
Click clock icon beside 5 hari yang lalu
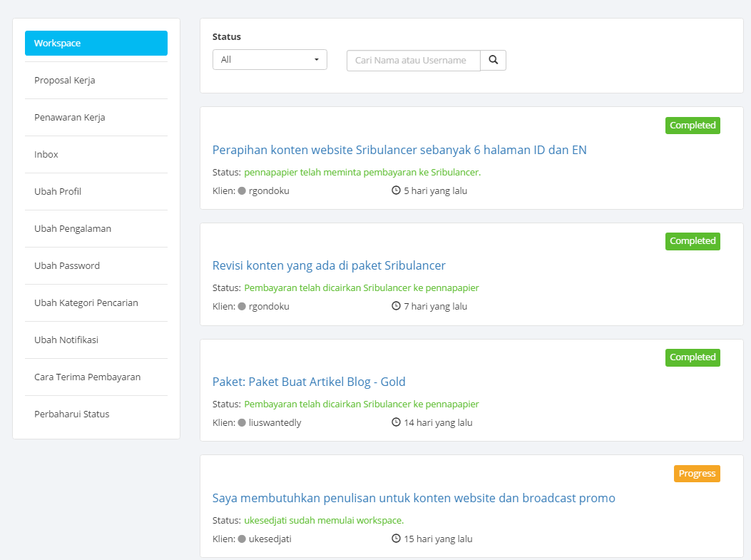click(396, 190)
